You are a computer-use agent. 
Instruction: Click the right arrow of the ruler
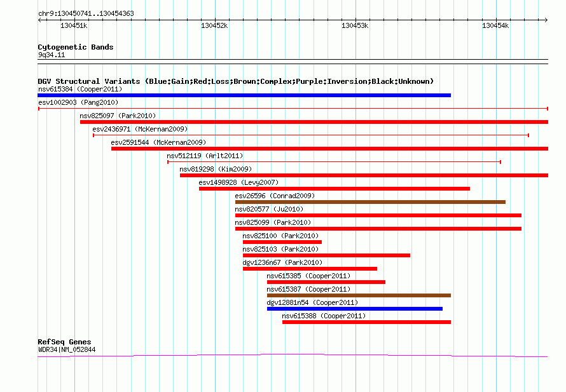(x=546, y=20)
